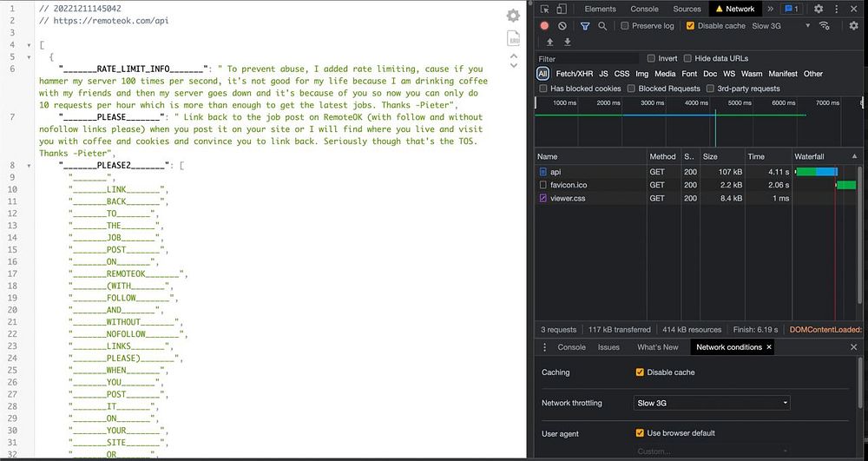Open the issues counter badge showing 1
This screenshot has width=868, height=461.
click(x=791, y=9)
